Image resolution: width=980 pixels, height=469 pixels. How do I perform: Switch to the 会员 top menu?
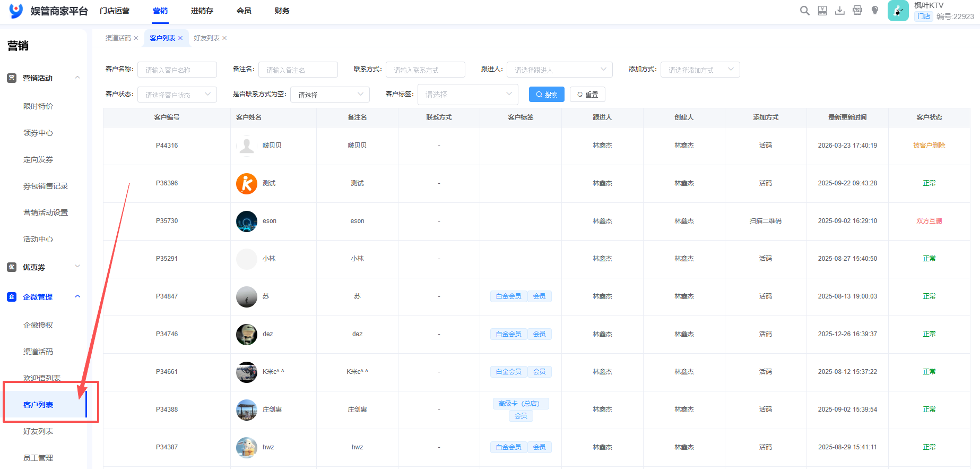(244, 11)
